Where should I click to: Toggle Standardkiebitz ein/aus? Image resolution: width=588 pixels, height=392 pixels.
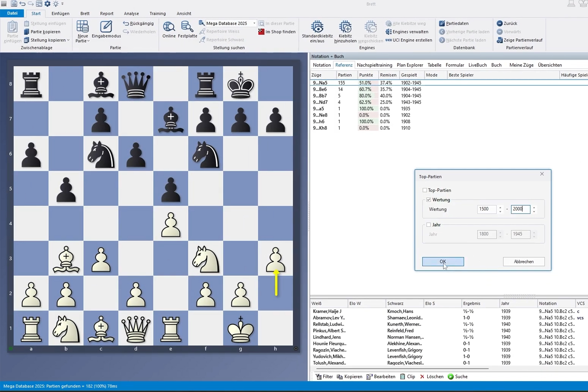(x=317, y=30)
